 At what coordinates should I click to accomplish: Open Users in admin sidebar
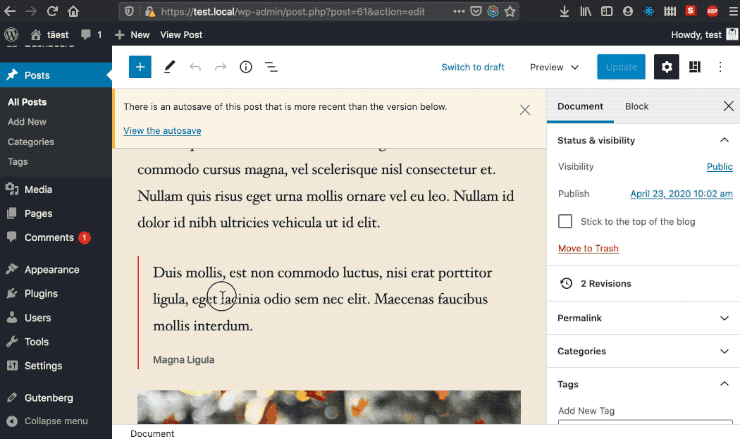pyautogui.click(x=56, y=318)
